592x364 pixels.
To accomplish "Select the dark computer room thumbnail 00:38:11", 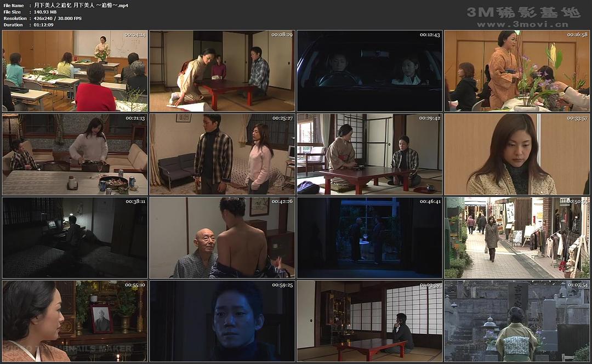I will pyautogui.click(x=75, y=237).
